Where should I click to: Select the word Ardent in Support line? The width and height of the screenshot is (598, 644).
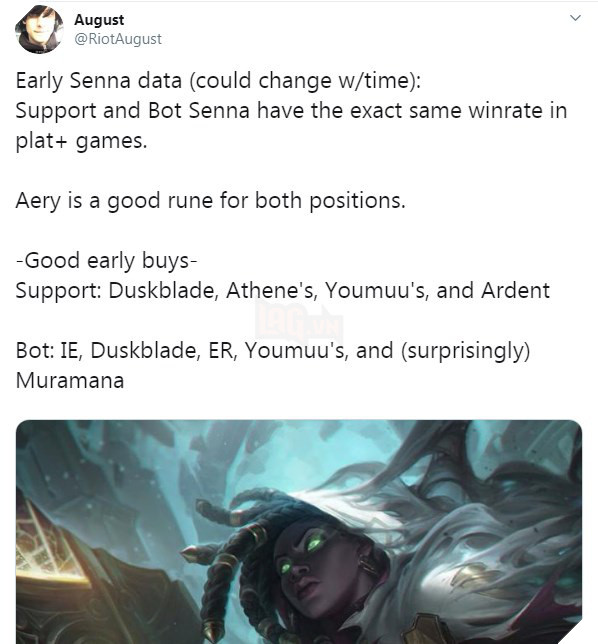pyautogui.click(x=515, y=290)
